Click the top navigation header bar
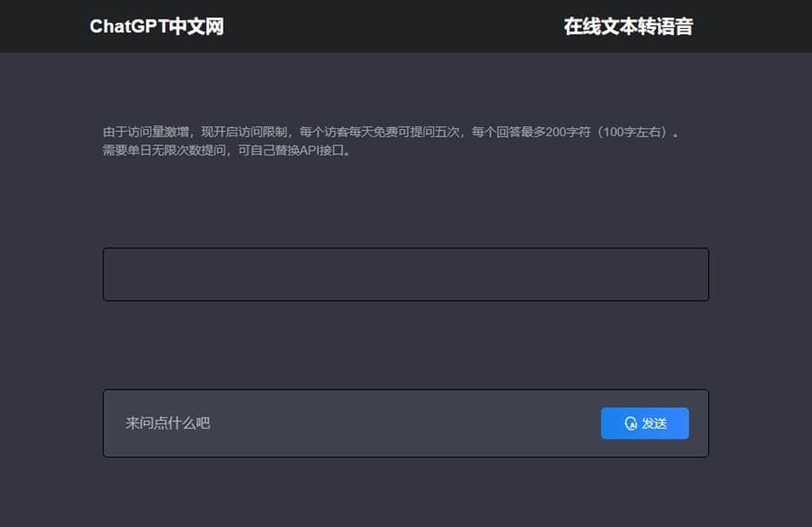812x527 pixels. 406,25
